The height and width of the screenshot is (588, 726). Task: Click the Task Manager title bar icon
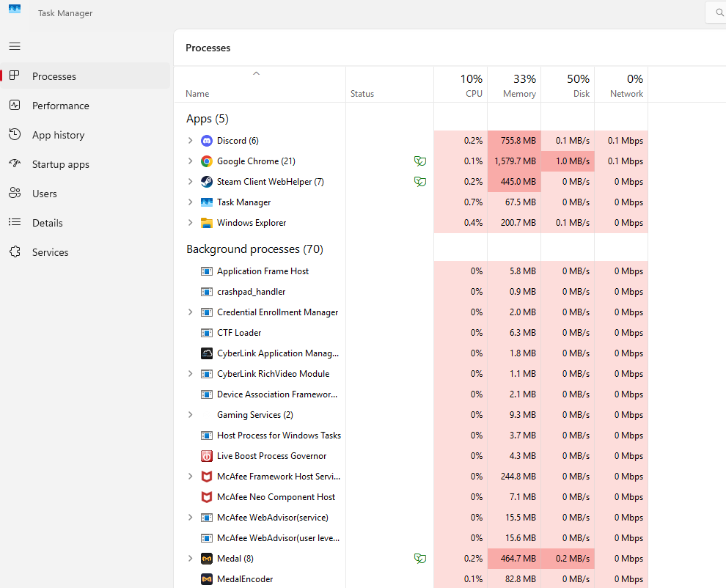[x=15, y=8]
